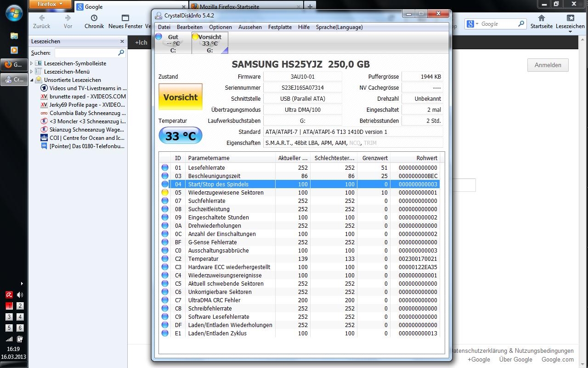Click the Anmelden button on Google page

[548, 65]
